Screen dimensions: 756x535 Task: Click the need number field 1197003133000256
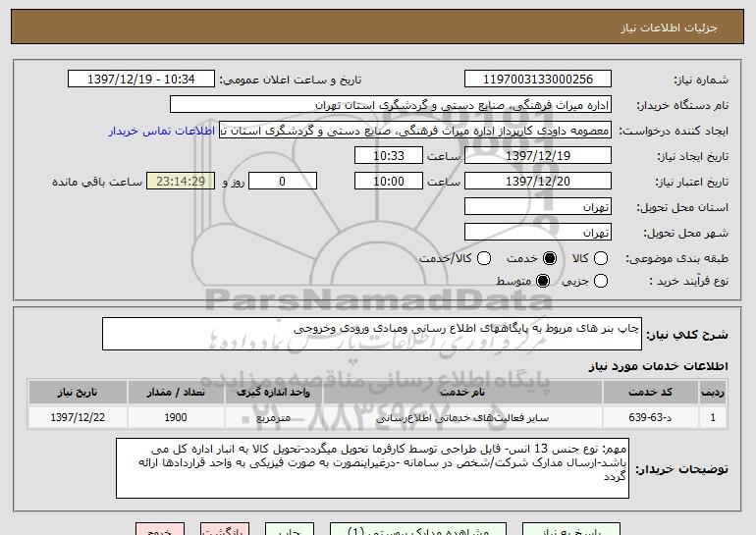pos(538,80)
